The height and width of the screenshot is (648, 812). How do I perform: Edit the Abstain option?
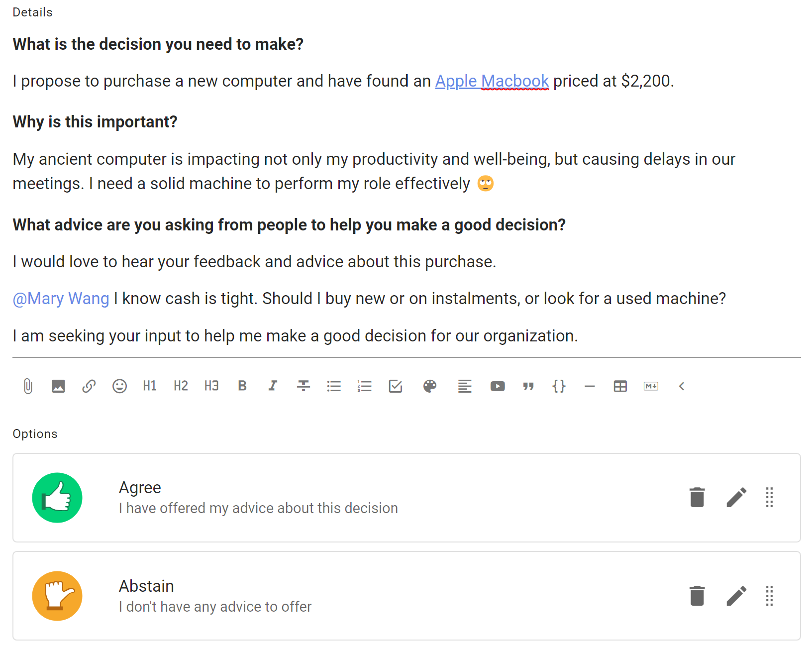[x=736, y=596]
